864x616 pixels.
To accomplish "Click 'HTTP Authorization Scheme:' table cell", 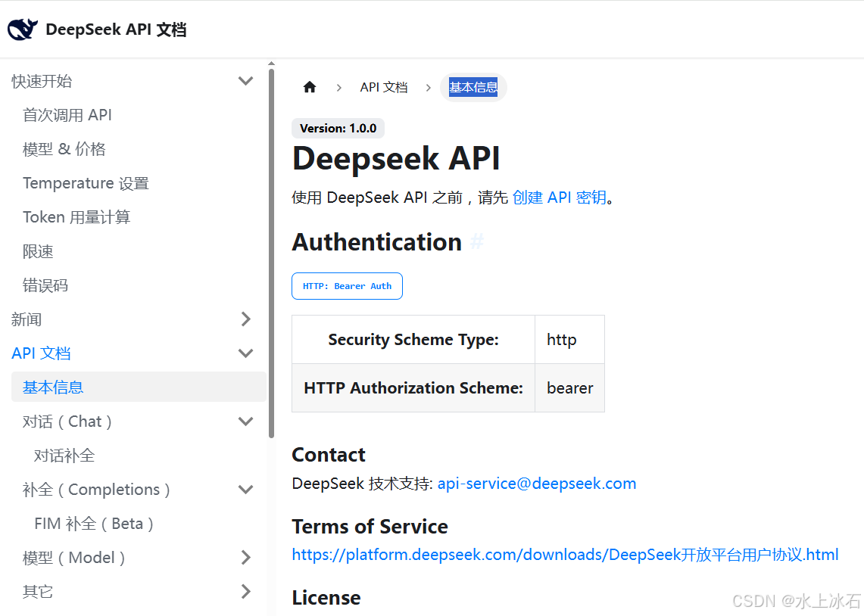I will (413, 388).
